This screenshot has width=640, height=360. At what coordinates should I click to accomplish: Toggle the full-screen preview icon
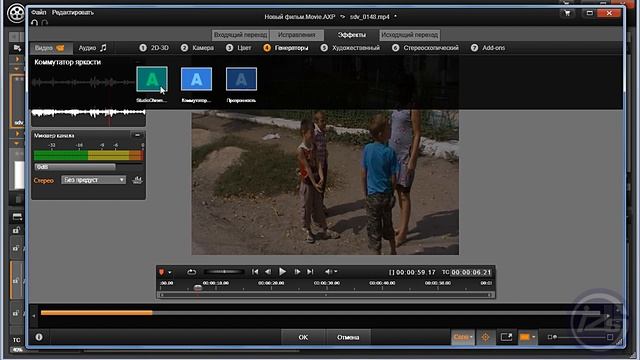coord(506,337)
